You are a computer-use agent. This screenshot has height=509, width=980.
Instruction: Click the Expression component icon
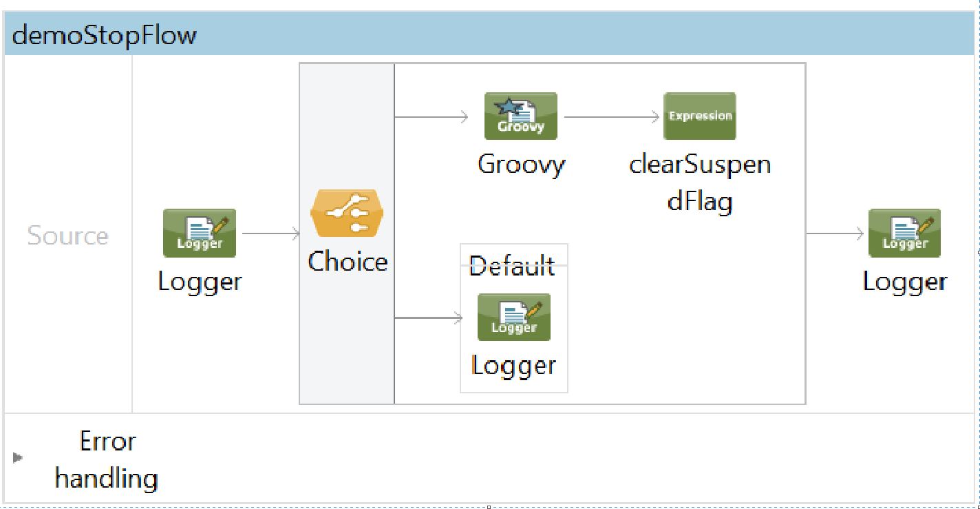699,116
